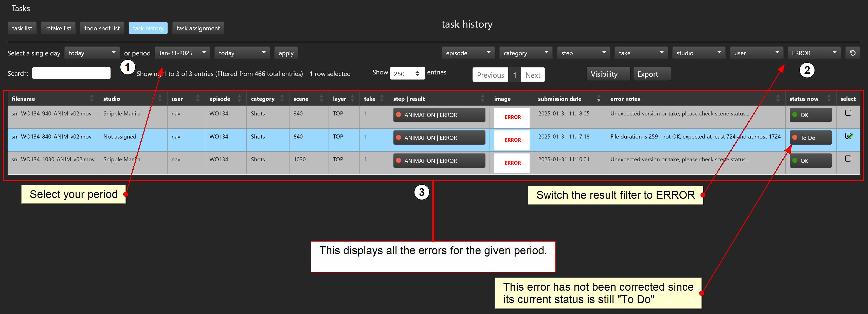Tick the checkbox on the scene 1030 row
Screen dimensions: 868x314
tap(848, 159)
